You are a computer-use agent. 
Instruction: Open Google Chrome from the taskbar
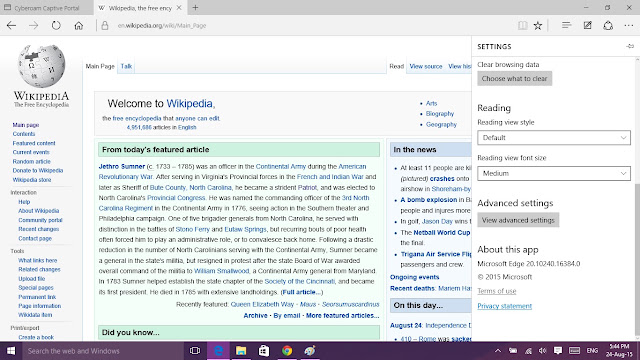pyautogui.click(x=287, y=351)
